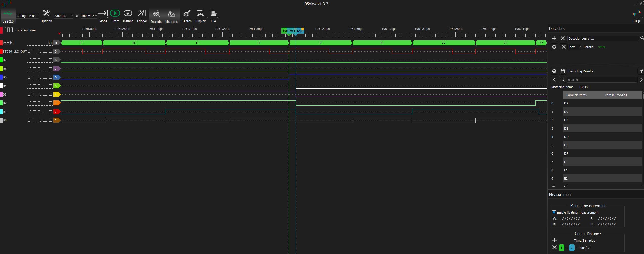
Task: Click the red trigger position marker
Action: click(59, 33)
